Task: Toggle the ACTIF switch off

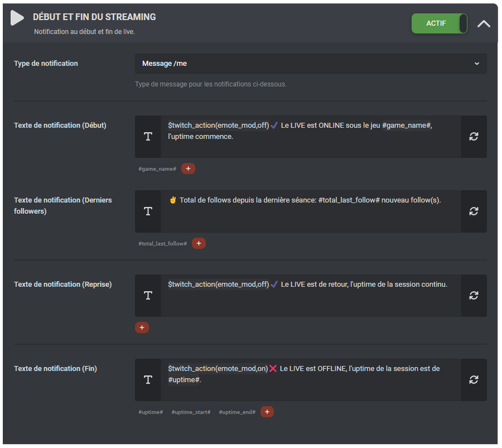Action: pos(440,23)
